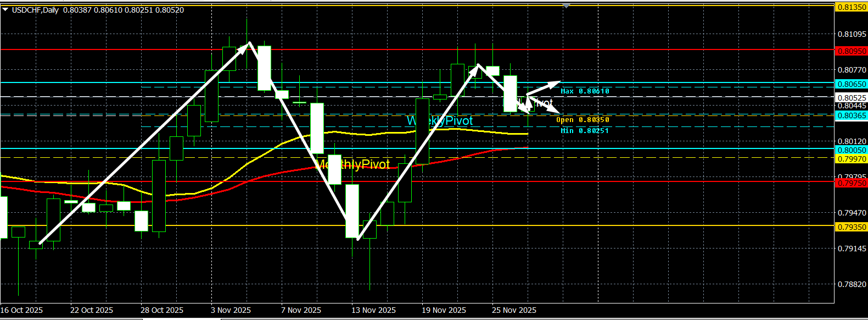
Task: Click the 19 Nov 2025 date label
Action: 444,310
